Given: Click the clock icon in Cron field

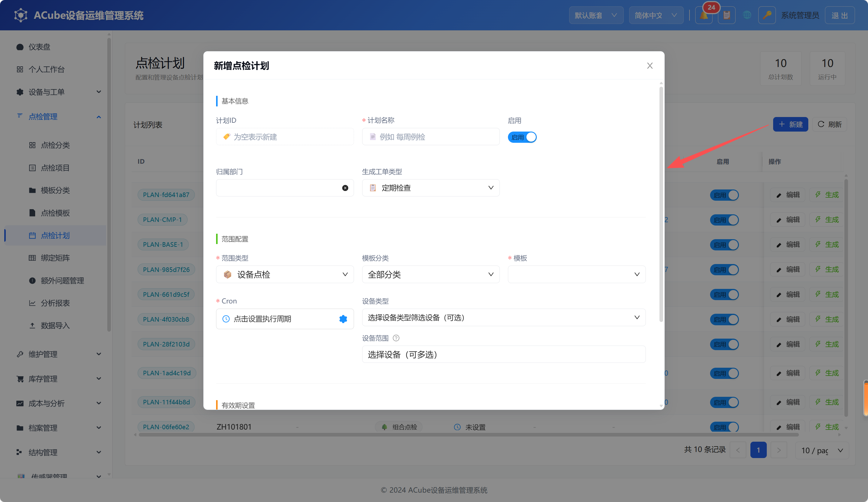Looking at the screenshot, I should pyautogui.click(x=226, y=319).
